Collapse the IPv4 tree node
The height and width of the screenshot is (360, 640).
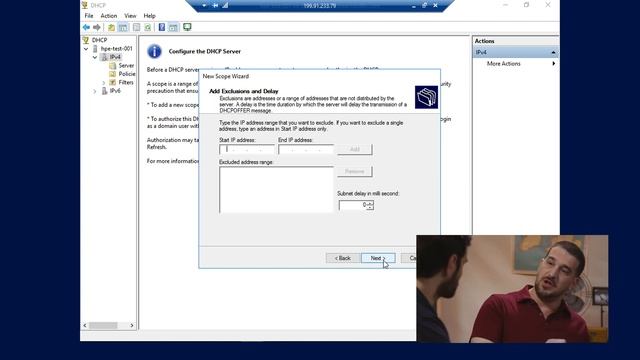(x=95, y=57)
